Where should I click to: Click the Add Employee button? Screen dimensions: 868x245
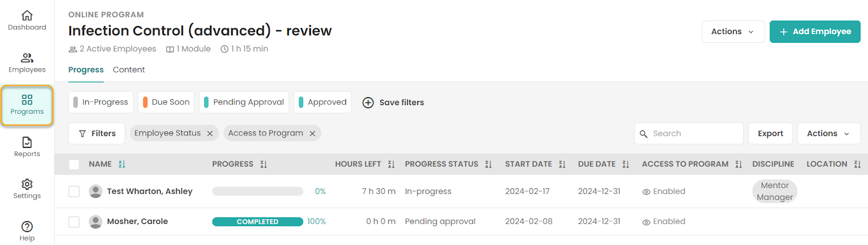tap(815, 31)
